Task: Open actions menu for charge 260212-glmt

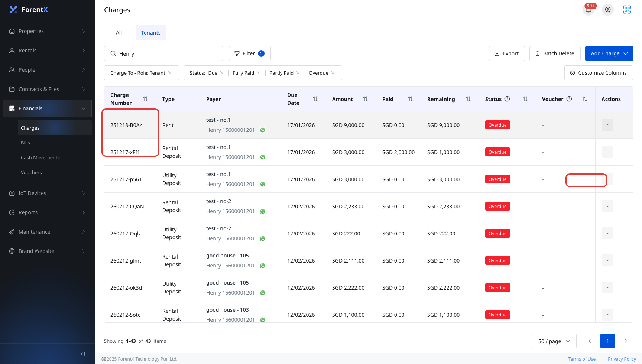Action: (x=607, y=260)
